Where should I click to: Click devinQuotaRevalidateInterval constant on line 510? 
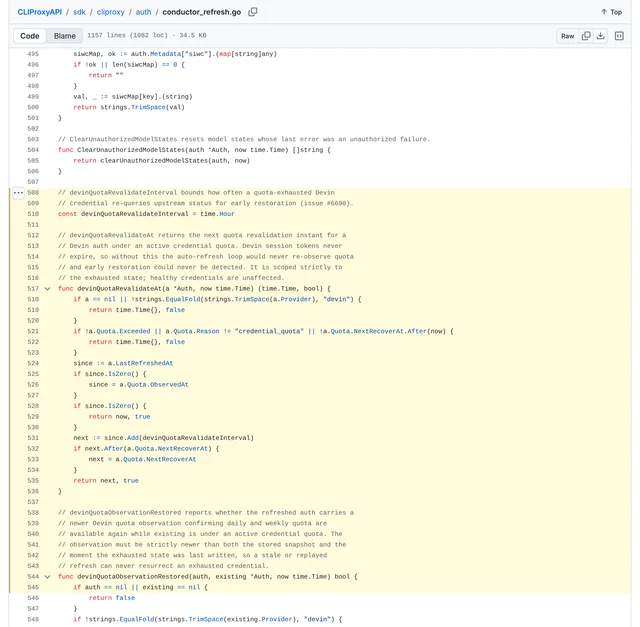[x=135, y=214]
